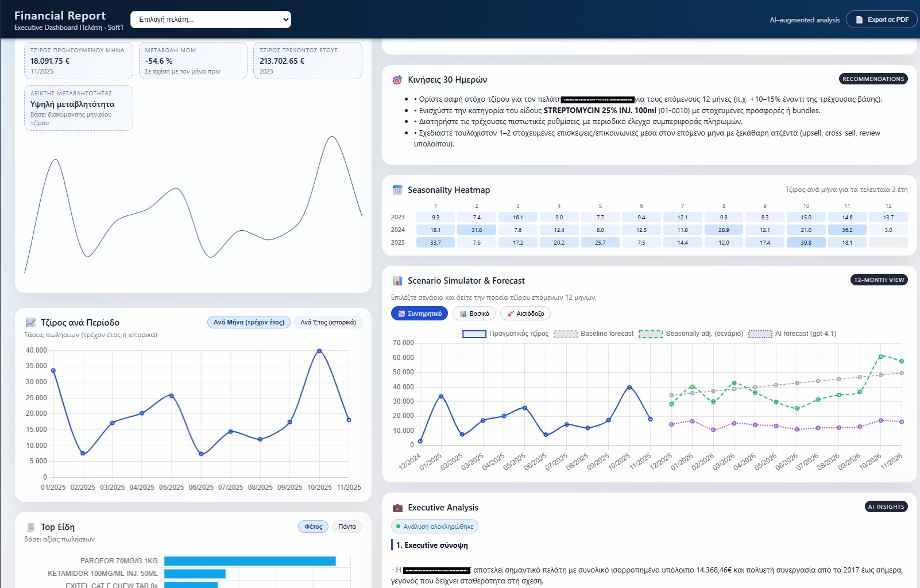The image size is (920, 588).
Task: Select the Συντηρητικό scenario option
Action: point(419,314)
